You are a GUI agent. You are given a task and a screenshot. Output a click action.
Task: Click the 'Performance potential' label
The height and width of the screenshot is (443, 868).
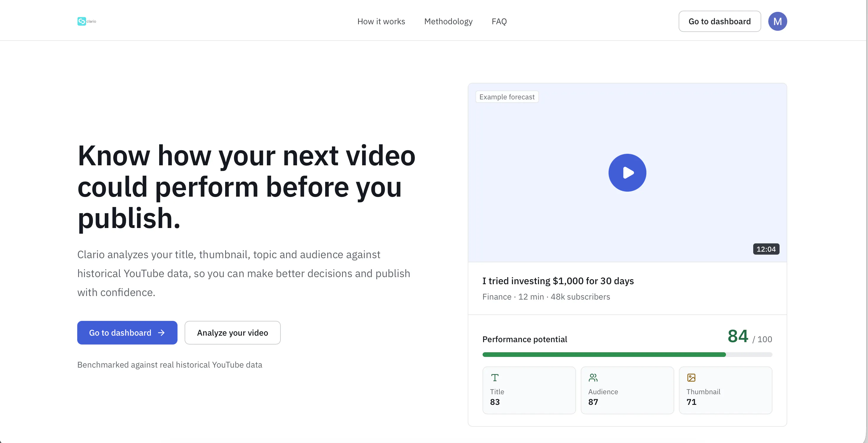point(524,339)
